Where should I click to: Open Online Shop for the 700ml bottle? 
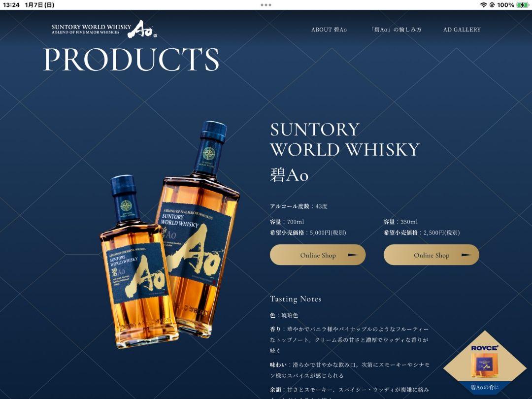tap(318, 255)
